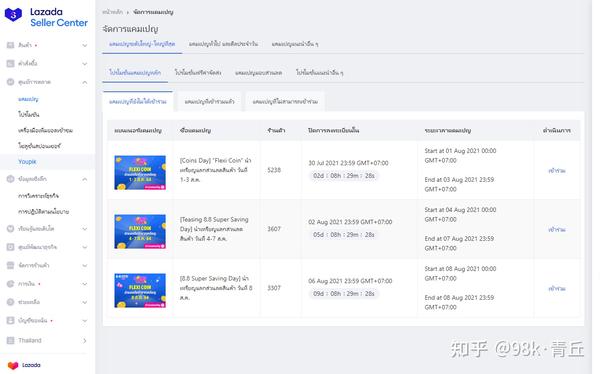This screenshot has height=374, width=600.
Task: Expand the My Account menu chevron
Action: pos(85,320)
